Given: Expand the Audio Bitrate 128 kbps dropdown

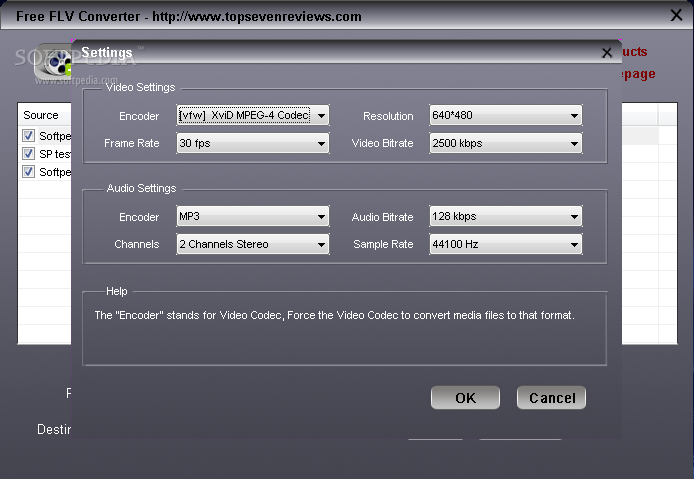Looking at the screenshot, I should [505, 216].
